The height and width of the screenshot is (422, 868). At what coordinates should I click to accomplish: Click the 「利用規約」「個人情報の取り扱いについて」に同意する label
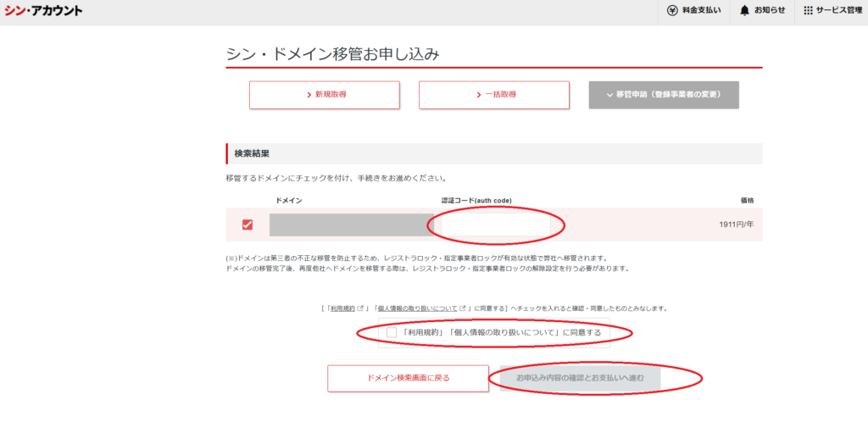(500, 333)
